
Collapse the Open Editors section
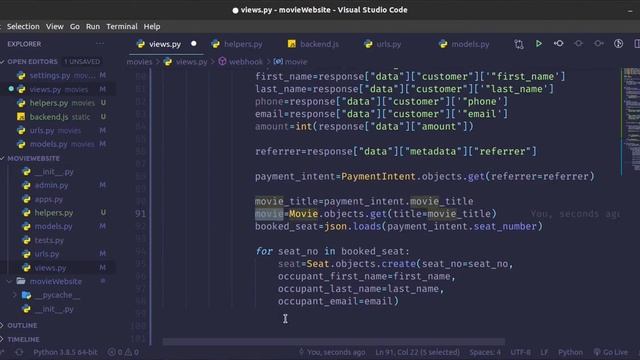33,62
